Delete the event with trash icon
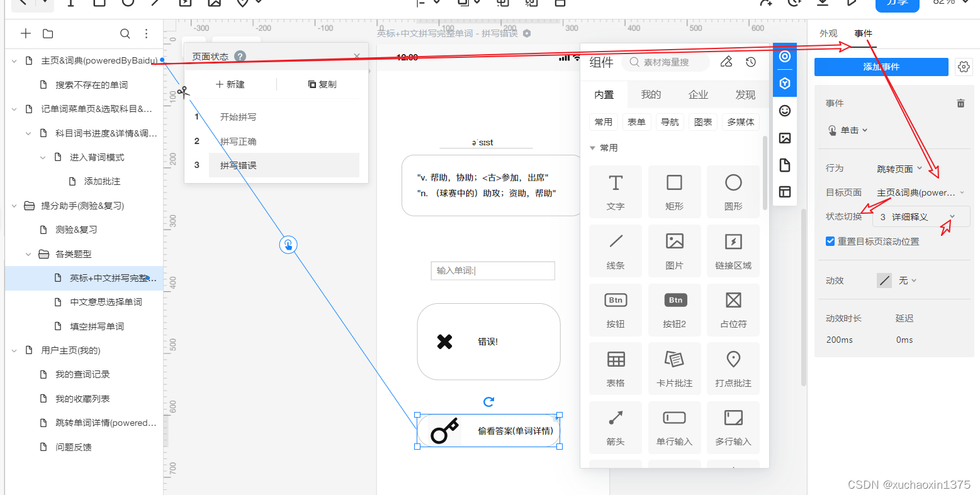980x495 pixels. tap(960, 103)
